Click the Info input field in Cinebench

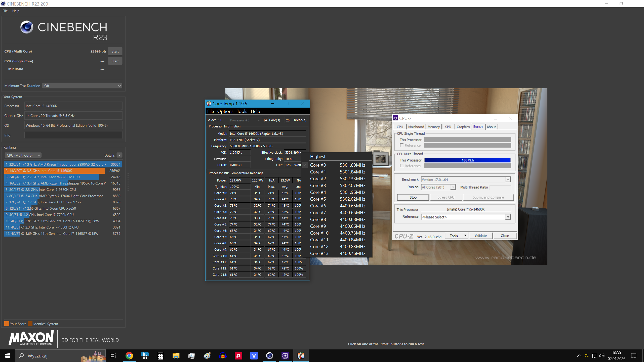73,135
